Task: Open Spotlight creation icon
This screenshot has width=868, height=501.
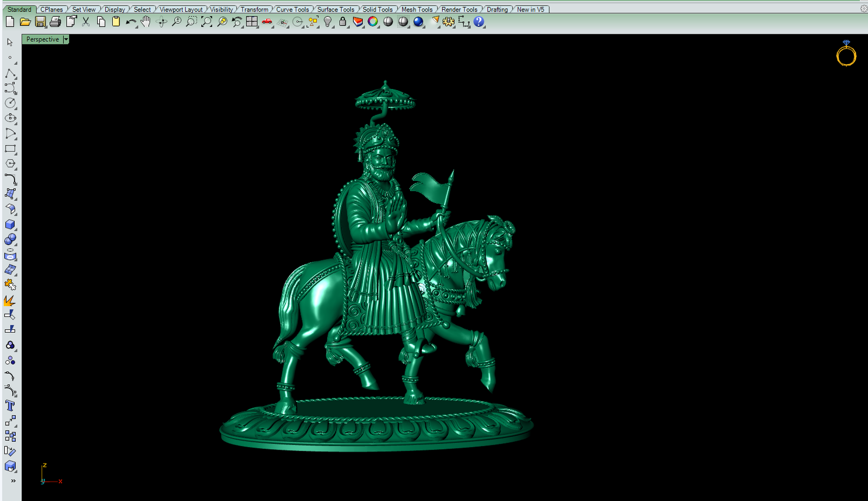Action: pyautogui.click(x=435, y=22)
